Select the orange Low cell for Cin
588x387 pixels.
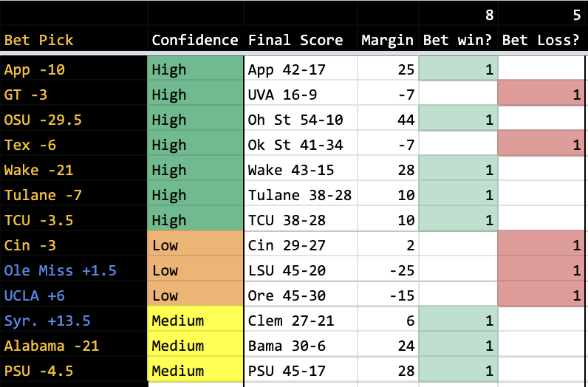pos(195,245)
